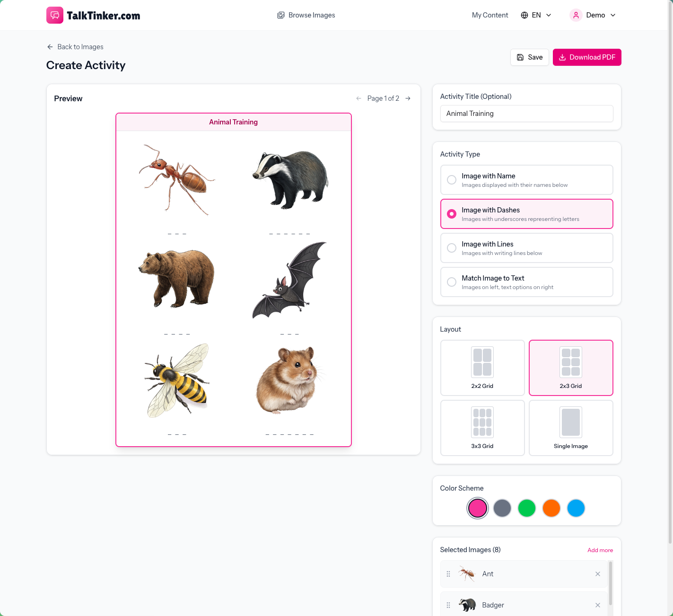Choose the green color scheme swatch
This screenshot has width=673, height=616.
[x=527, y=508]
